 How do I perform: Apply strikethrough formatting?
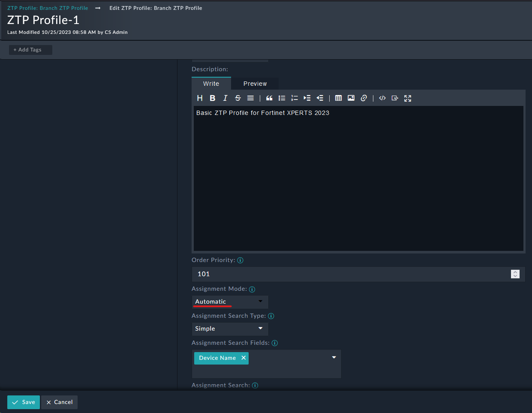[x=238, y=98]
